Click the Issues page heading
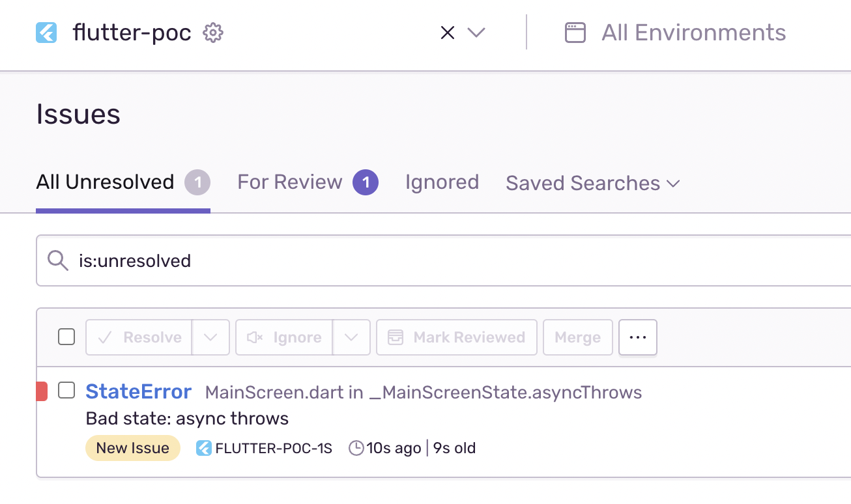Viewport: 851px width, 504px height. [x=78, y=114]
